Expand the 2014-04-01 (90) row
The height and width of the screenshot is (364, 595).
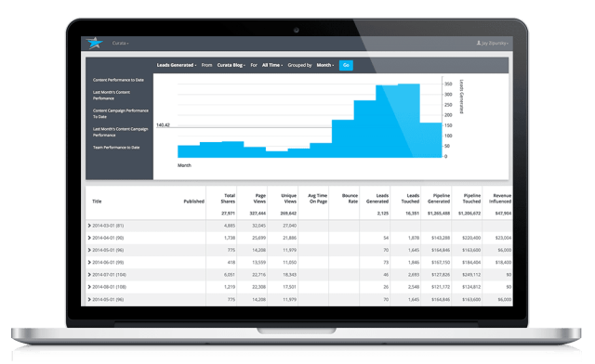(x=89, y=238)
